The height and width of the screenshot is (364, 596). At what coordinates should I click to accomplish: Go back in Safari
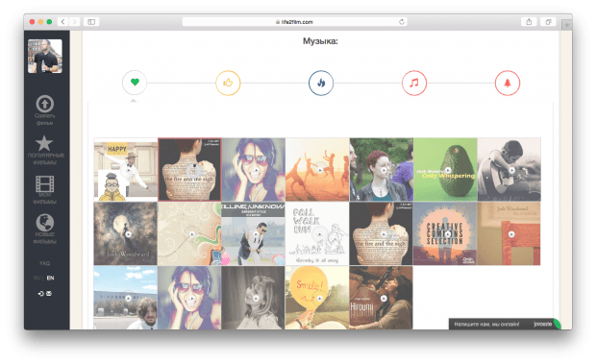click(63, 22)
